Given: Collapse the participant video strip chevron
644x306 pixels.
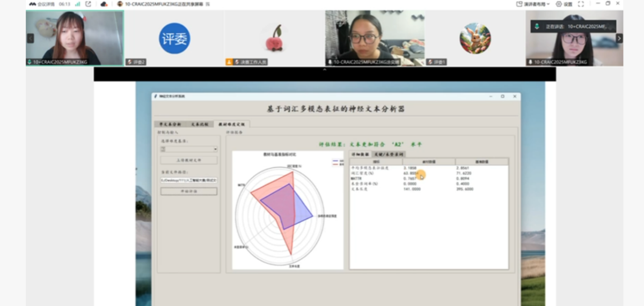Looking at the screenshot, I should (x=324, y=70).
